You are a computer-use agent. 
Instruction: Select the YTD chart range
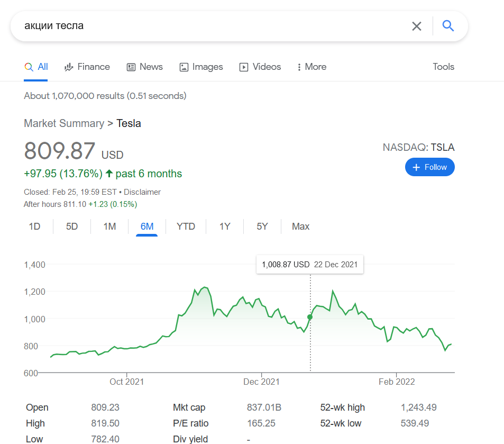tap(186, 226)
